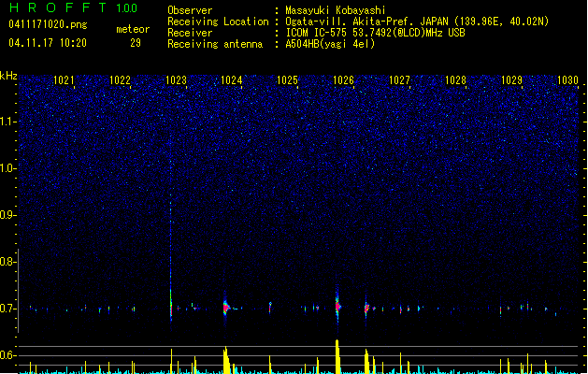Click the 1.1 kHz frequency label
This screenshot has width=588, height=374.
pyautogui.click(x=7, y=122)
